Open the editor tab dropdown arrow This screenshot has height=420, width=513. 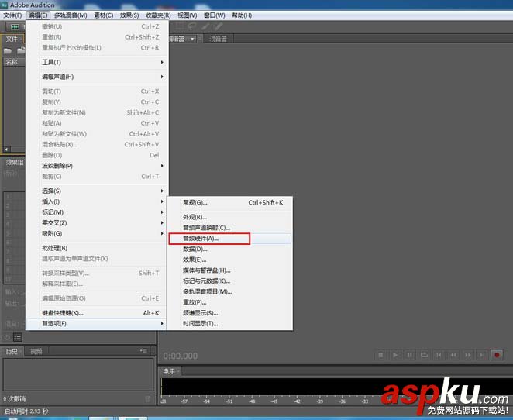[192, 39]
